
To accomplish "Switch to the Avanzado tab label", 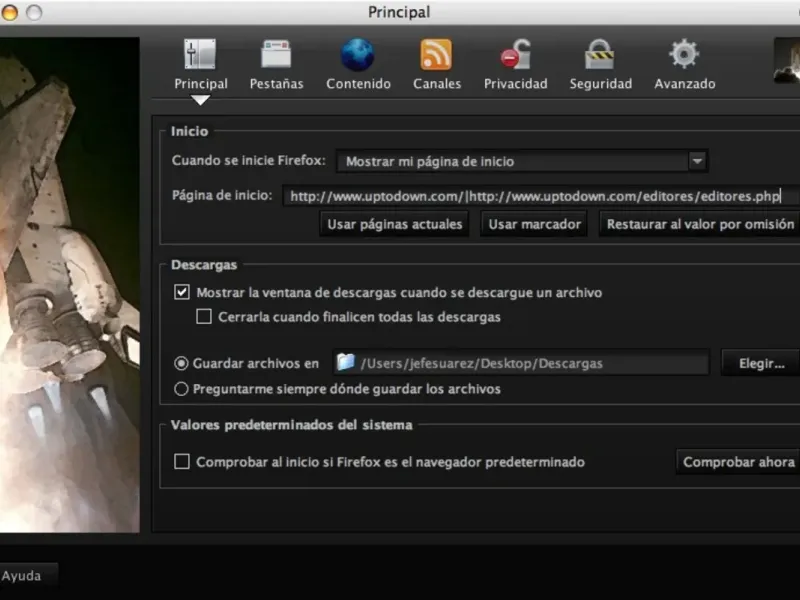I will pyautogui.click(x=685, y=84).
